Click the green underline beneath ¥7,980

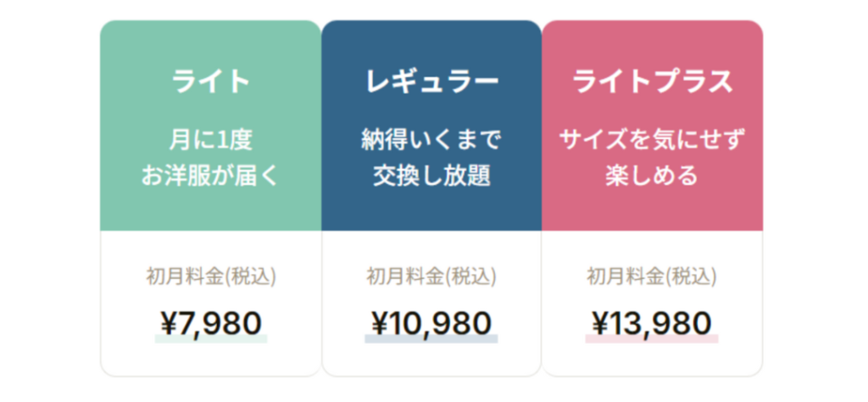[211, 339]
